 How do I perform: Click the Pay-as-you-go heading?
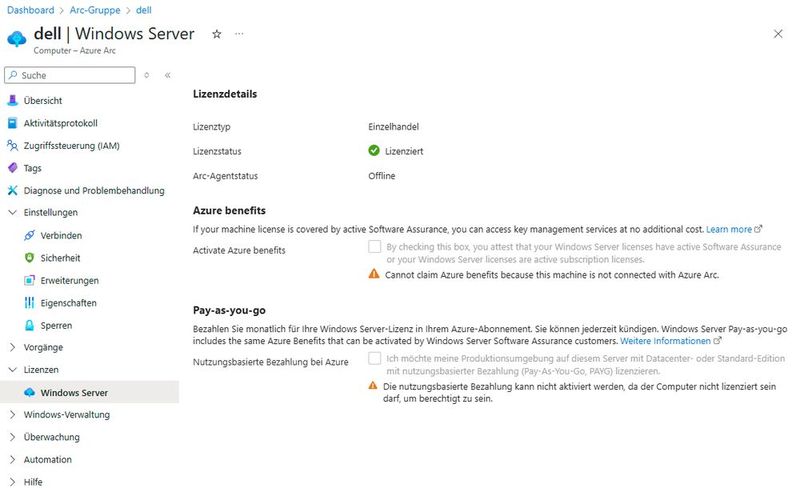[x=229, y=310]
